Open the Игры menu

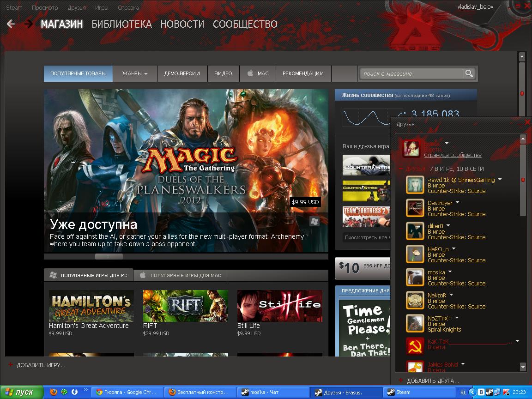click(102, 7)
